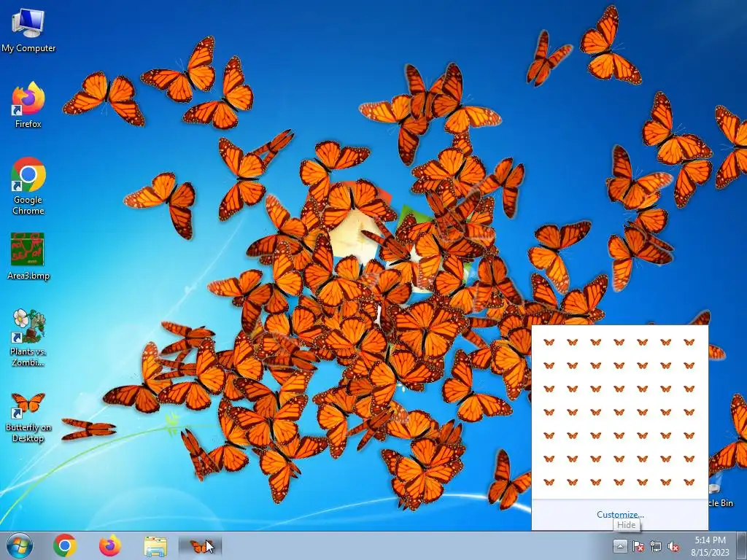Click the Show desktop button strip
The width and height of the screenshot is (747, 560).
(742, 545)
